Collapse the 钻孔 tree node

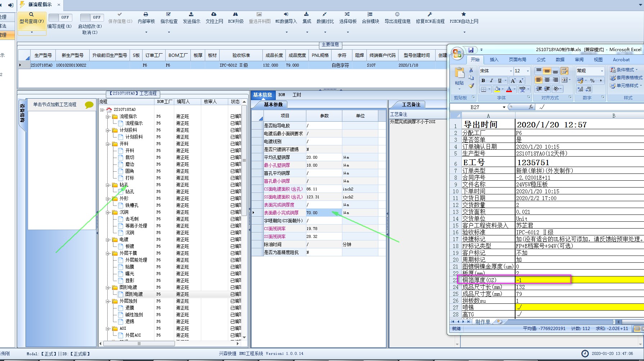click(108, 185)
